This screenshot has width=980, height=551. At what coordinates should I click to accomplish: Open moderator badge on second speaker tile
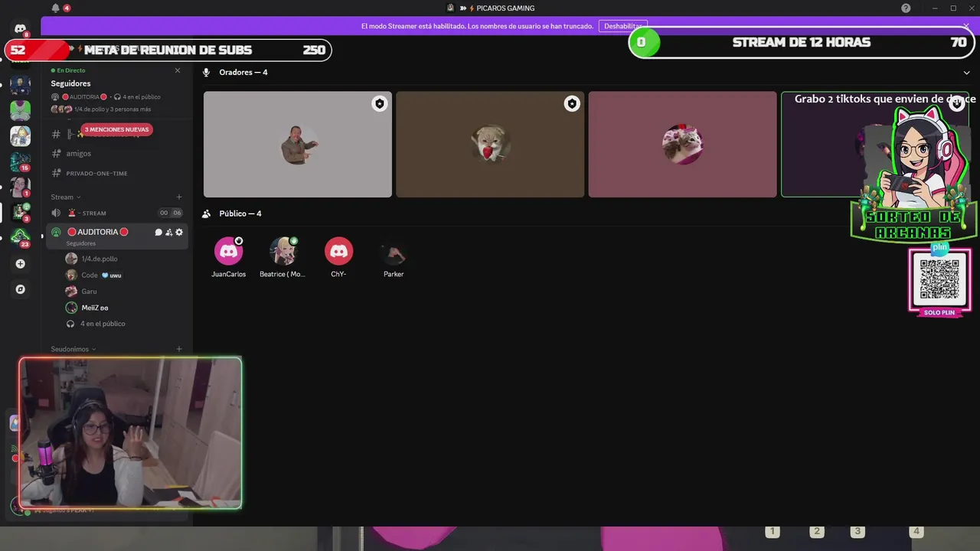coord(572,103)
